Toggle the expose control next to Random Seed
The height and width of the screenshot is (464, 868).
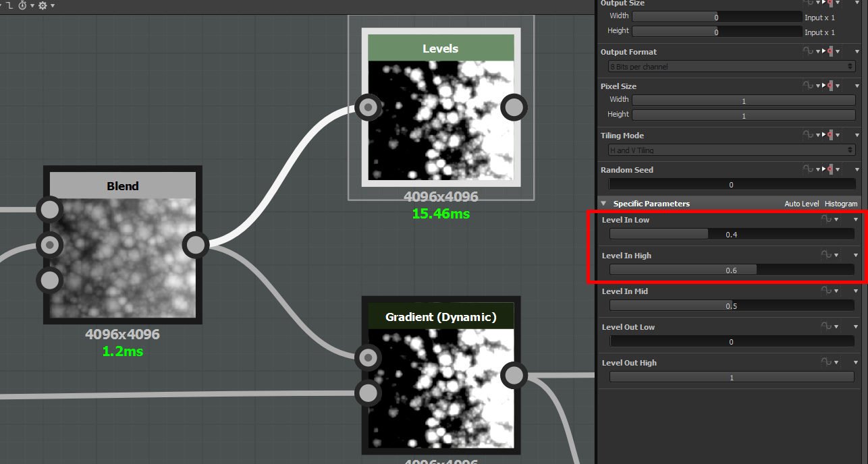(830, 169)
